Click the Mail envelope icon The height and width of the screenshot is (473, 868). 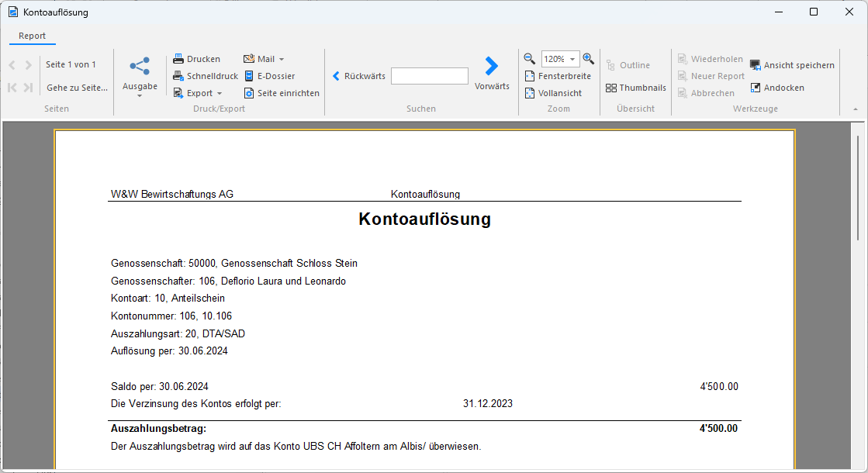click(x=249, y=59)
